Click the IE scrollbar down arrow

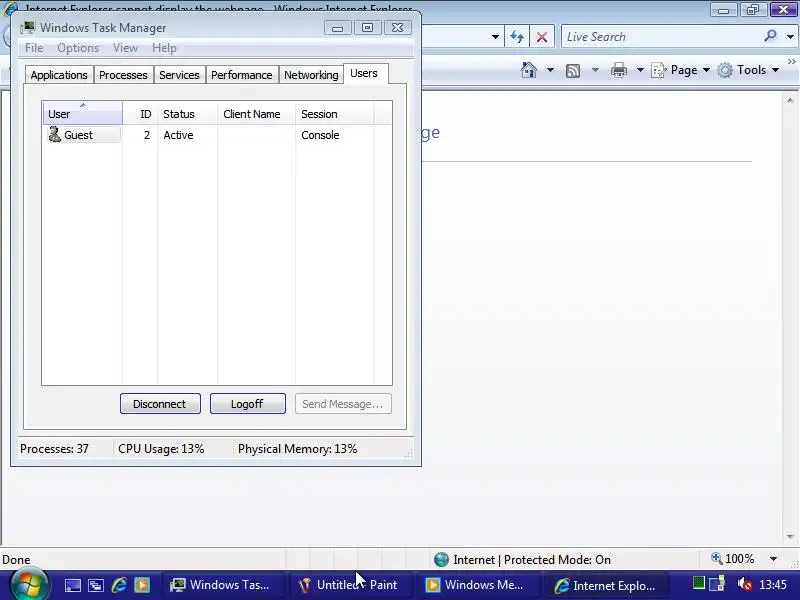tap(790, 536)
